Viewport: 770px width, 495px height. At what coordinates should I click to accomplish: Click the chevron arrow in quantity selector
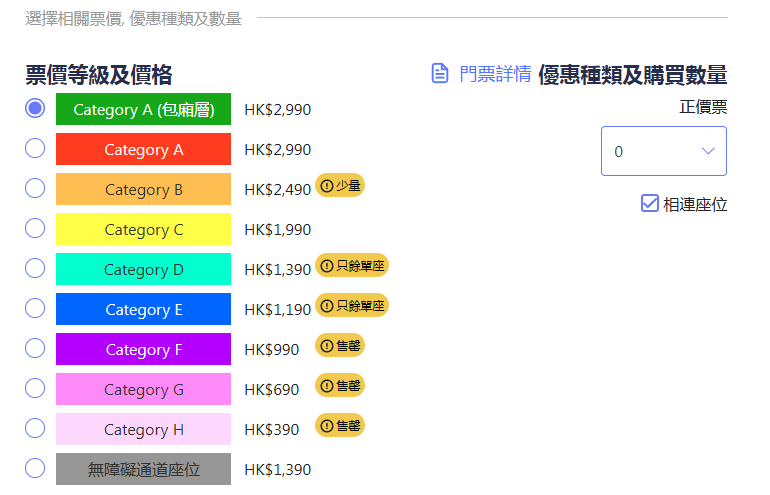click(x=708, y=151)
